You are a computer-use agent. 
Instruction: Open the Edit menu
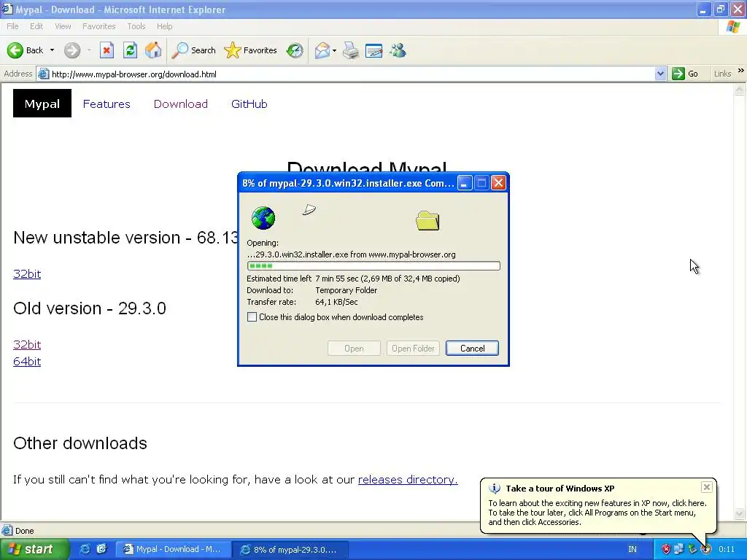pos(36,26)
